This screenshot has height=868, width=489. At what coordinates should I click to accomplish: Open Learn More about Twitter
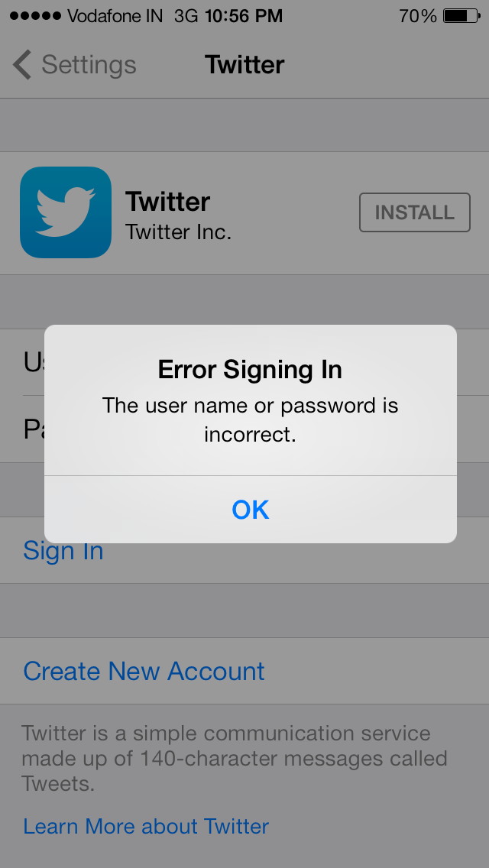[146, 826]
